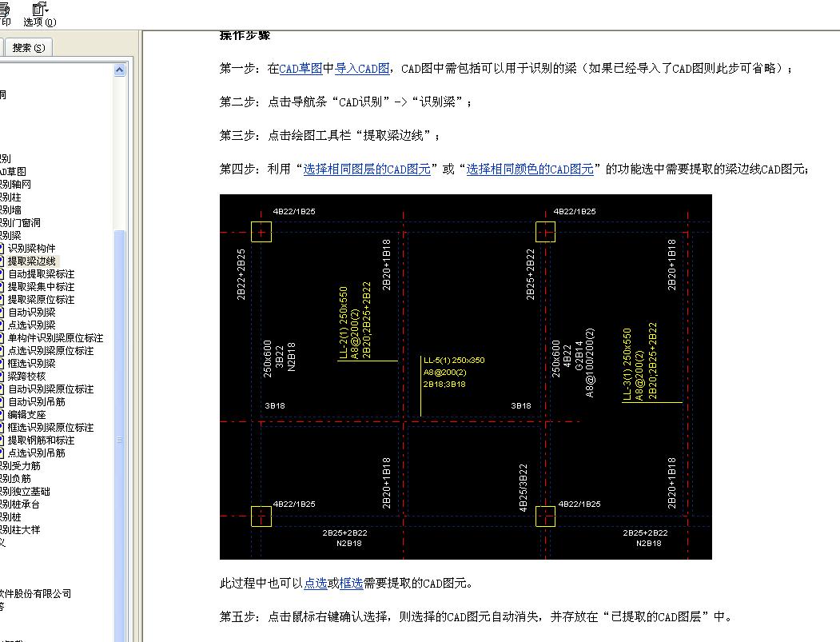Select 框选识别梁原位标注 topic
The height and width of the screenshot is (642, 840).
click(50, 427)
